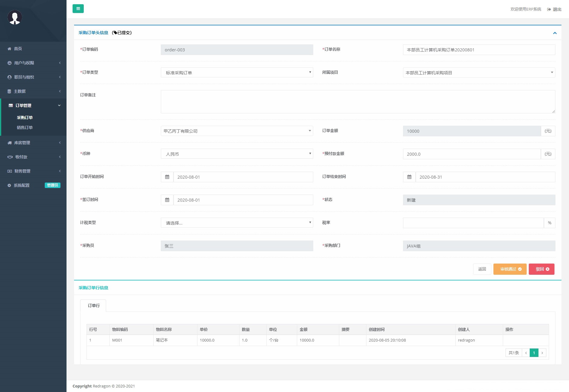Open the 计税类型 dropdown

[x=237, y=223]
